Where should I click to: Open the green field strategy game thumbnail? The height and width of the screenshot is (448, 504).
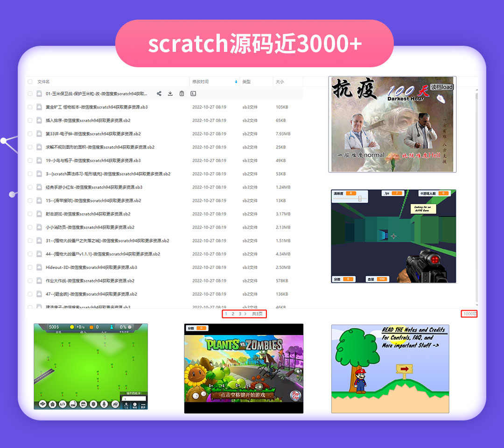pos(91,366)
